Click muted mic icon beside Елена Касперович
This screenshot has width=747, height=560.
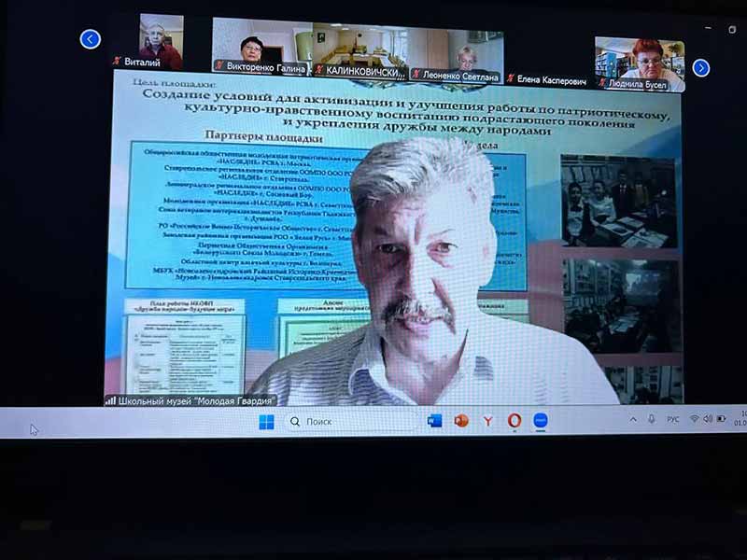[x=511, y=78]
